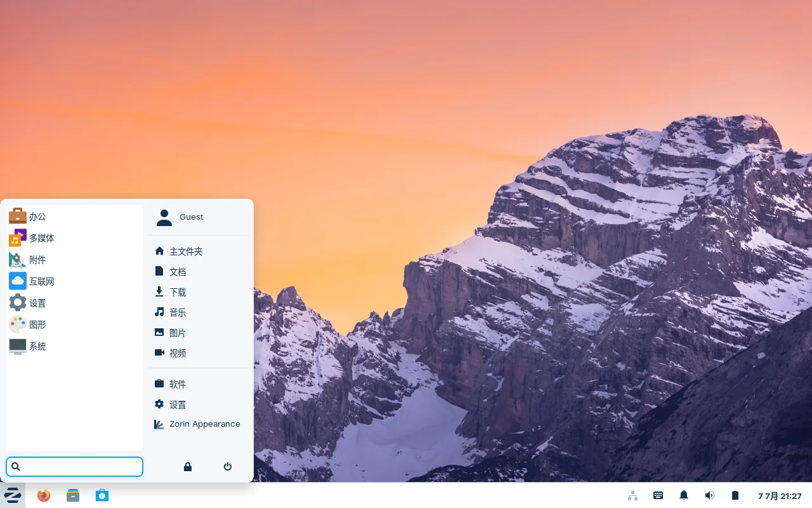Image resolution: width=812 pixels, height=508 pixels.
Task: Launch the Files manager from the taskbar
Action: [72, 495]
